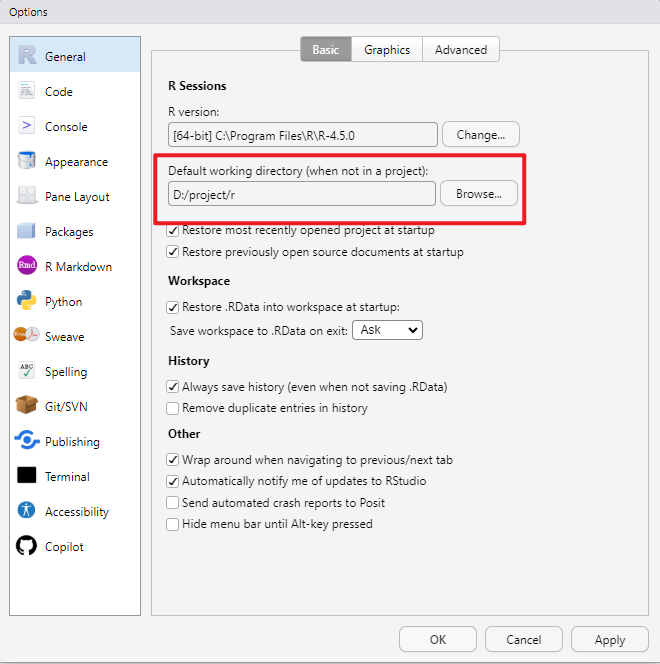This screenshot has height=664, width=660.
Task: Open Git/SVN settings box icon
Action: pos(27,407)
